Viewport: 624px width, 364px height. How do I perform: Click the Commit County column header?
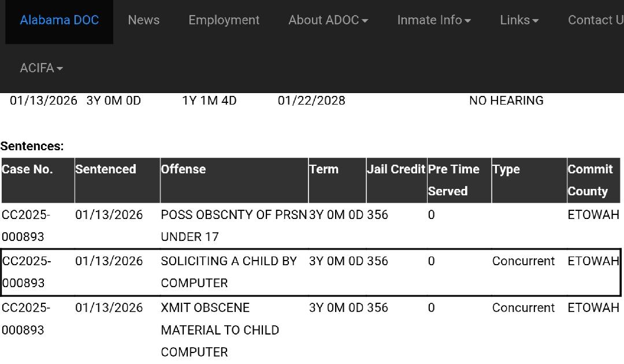click(590, 180)
